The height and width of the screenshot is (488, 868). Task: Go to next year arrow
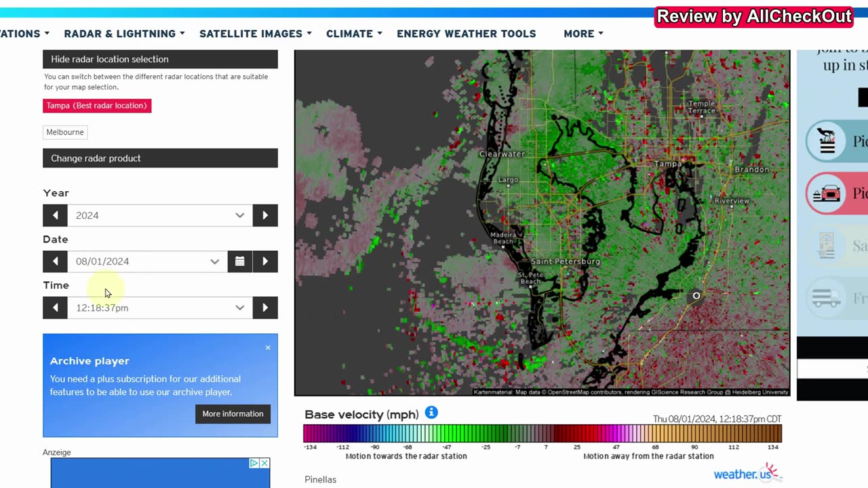(265, 215)
